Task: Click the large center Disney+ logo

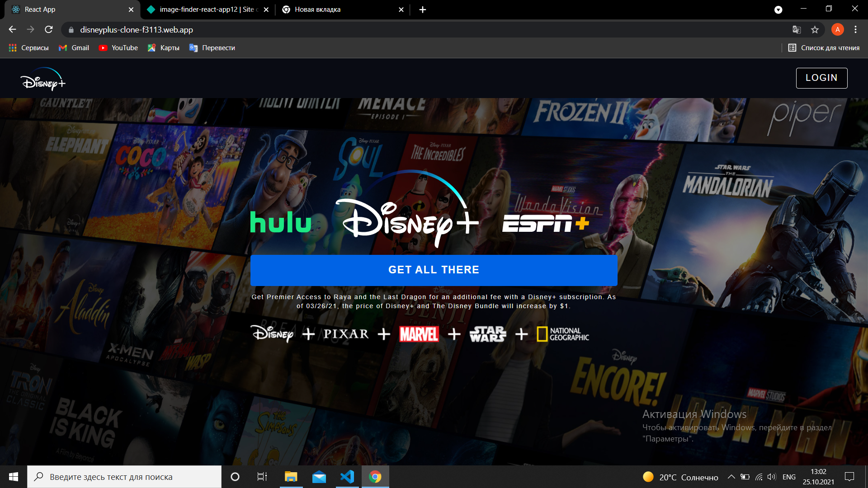Action: click(407, 209)
